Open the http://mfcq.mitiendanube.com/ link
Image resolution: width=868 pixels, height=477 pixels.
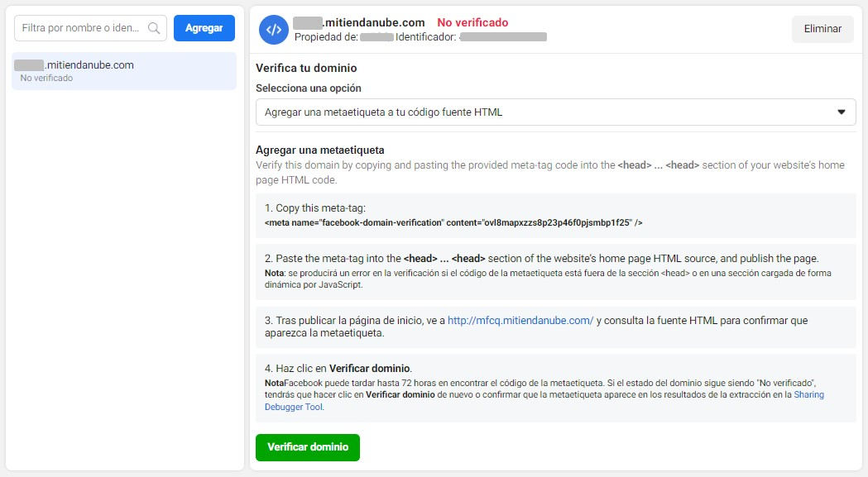520,321
